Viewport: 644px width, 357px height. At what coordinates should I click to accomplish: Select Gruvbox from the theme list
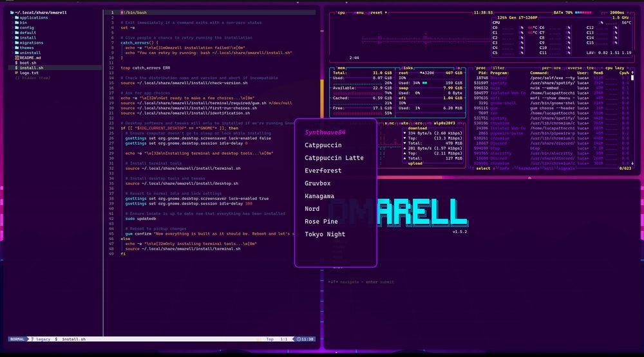[x=317, y=183]
